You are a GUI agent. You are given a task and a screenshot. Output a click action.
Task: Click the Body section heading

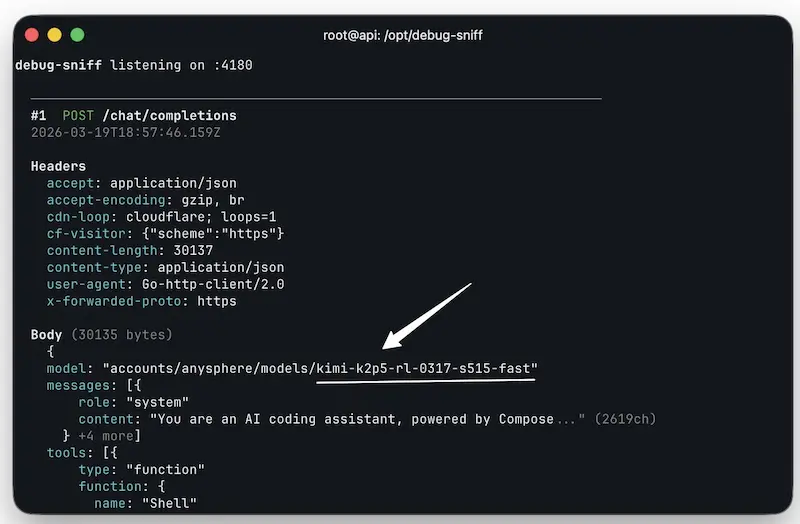tap(46, 334)
